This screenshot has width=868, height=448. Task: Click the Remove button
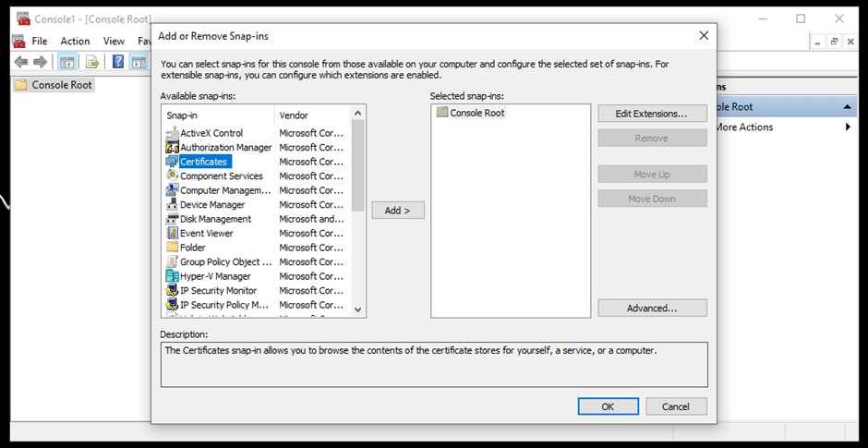[652, 138]
